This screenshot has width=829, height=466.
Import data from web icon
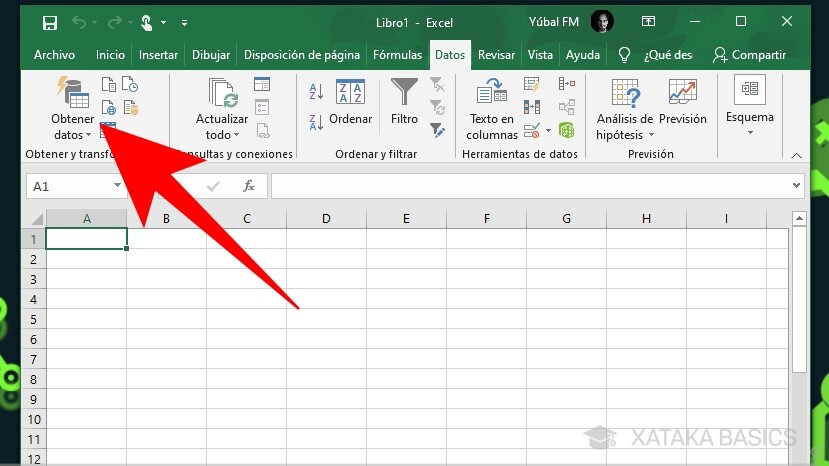108,108
